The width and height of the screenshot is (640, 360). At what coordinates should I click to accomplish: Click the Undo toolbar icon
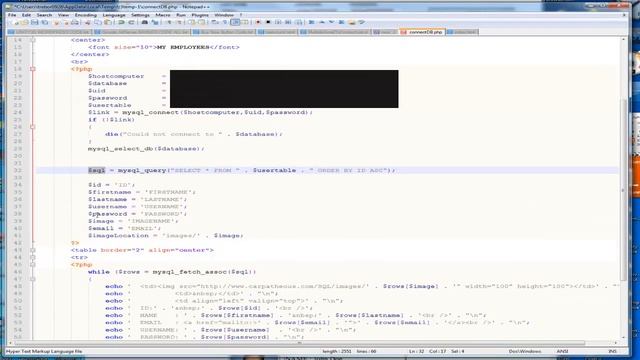[121, 22]
